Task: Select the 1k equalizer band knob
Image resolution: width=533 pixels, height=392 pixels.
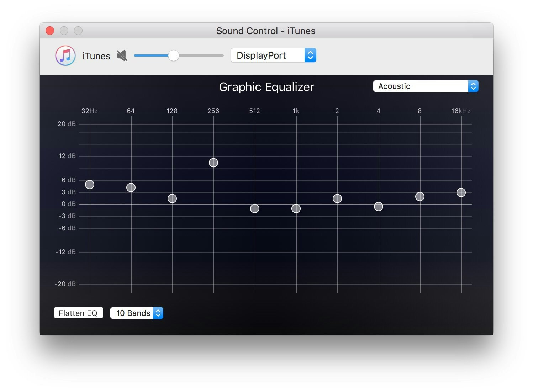Action: [296, 209]
